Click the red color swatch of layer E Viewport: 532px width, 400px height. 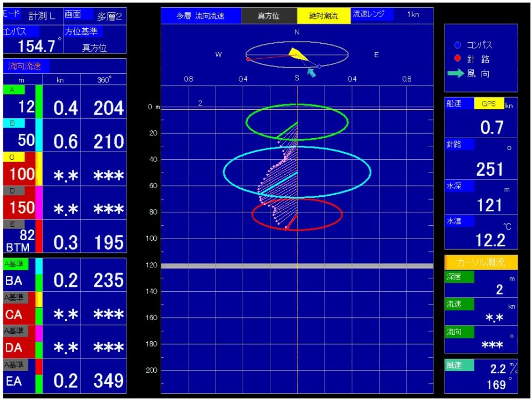39,236
